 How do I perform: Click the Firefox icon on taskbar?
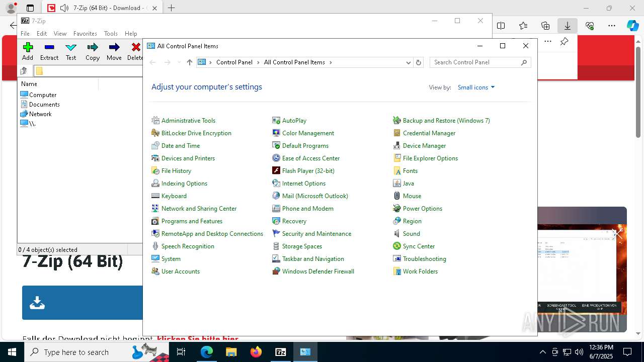256,352
